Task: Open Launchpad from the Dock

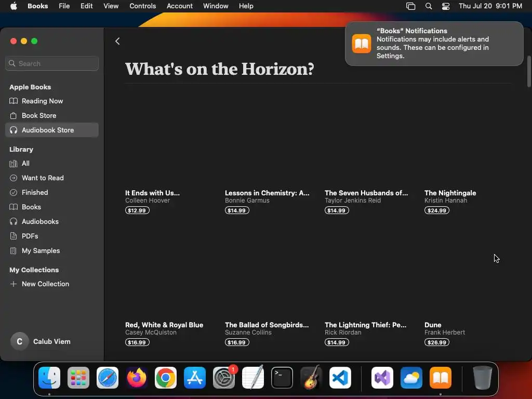Action: pos(78,378)
